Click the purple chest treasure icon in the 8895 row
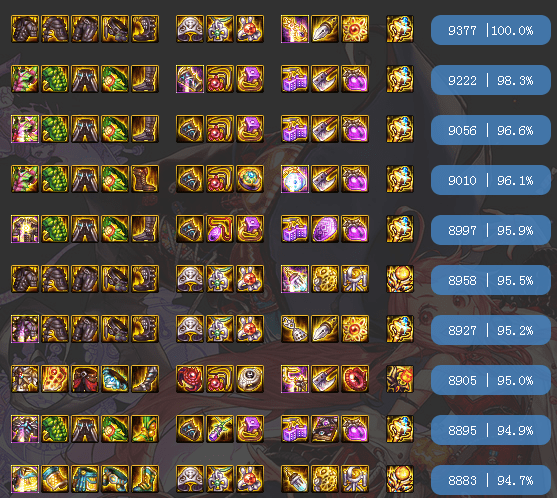Viewport: 557px width, 498px height. [x=325, y=429]
